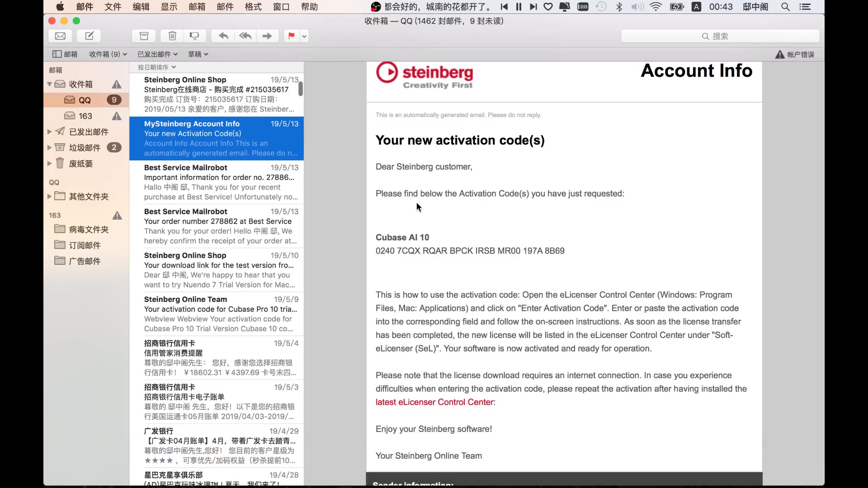
Task: Click the account error warning button
Action: tap(795, 55)
